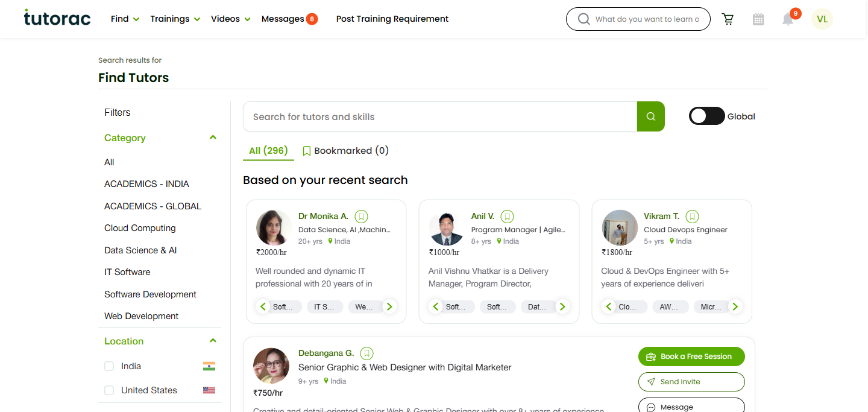The image size is (868, 412).
Task: Click the tutorac logo
Action: [x=57, y=18]
